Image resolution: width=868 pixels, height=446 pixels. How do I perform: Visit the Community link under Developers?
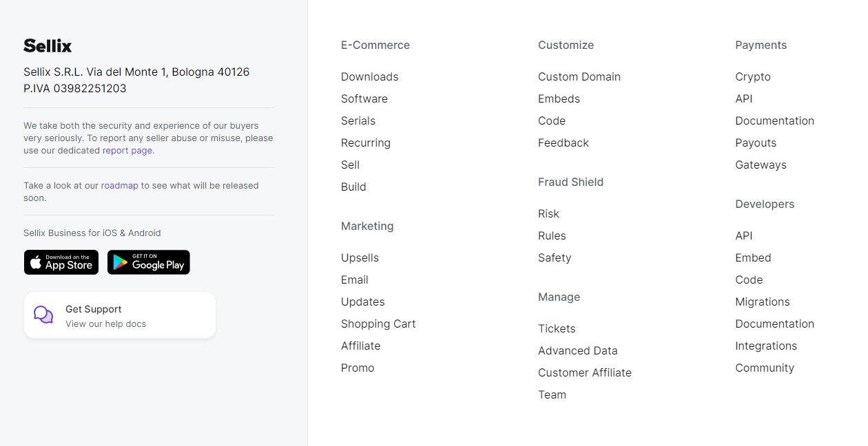pos(765,368)
